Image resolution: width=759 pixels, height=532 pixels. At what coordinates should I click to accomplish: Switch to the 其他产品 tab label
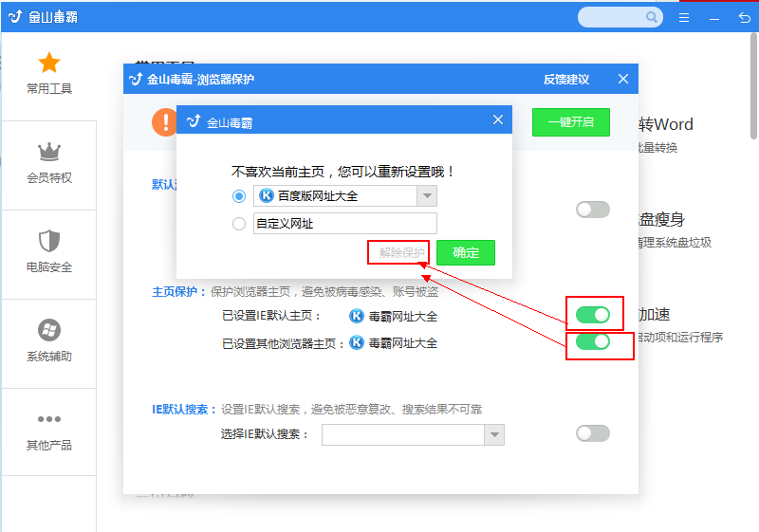tap(49, 445)
